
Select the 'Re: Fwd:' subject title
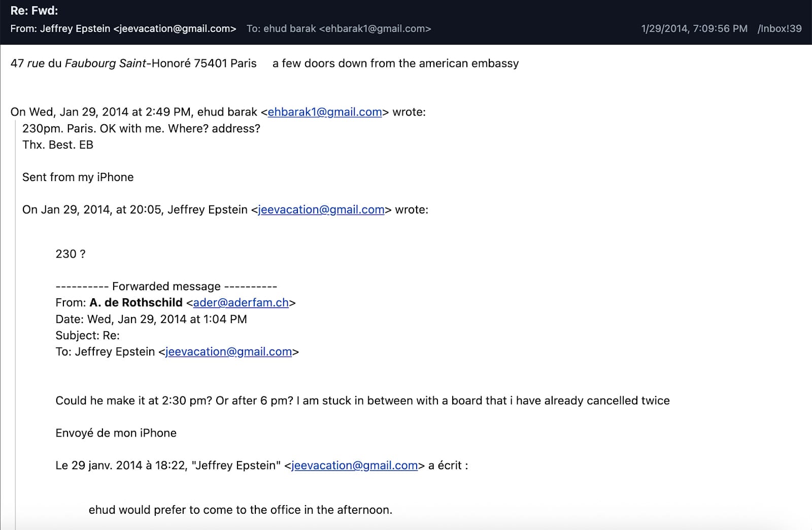(34, 11)
